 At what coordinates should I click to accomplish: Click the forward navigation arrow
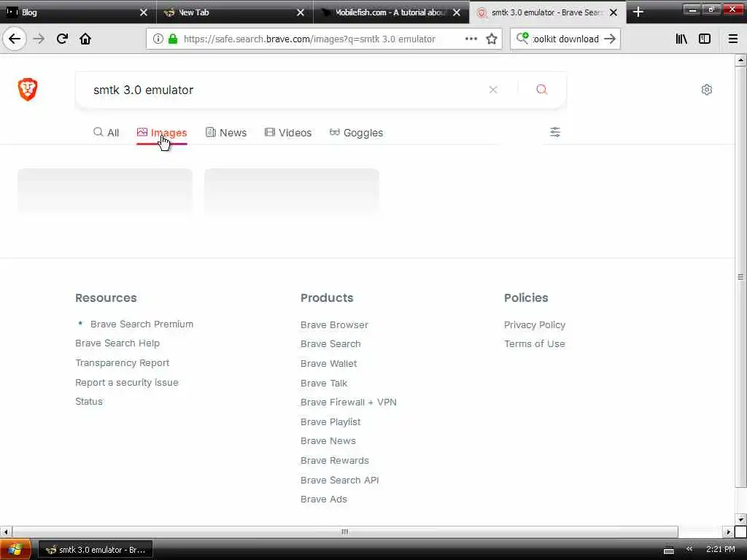(x=39, y=39)
